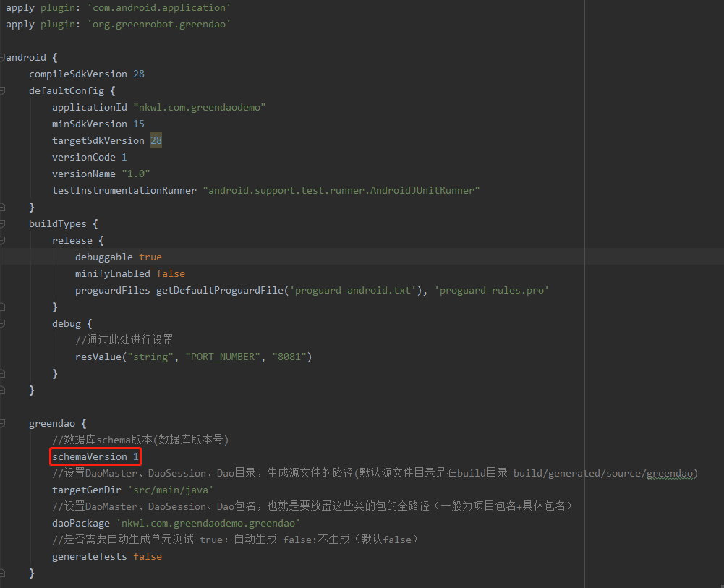This screenshot has width=724, height=588.
Task: Click "8081" string in resValue
Action: [x=289, y=357]
